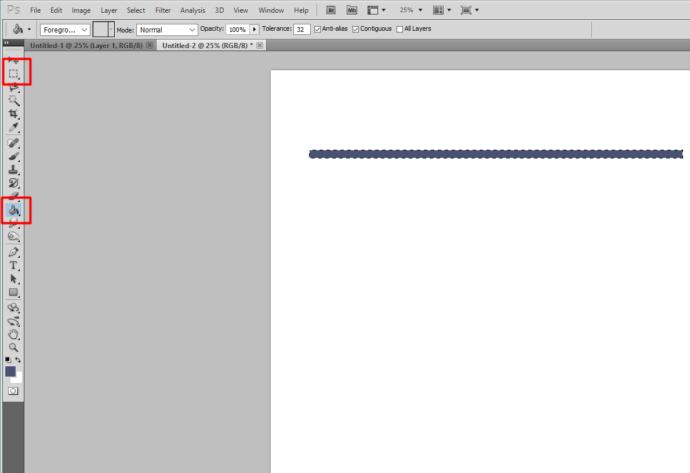This screenshot has width=690, height=473.
Task: Swap foreground and background colors
Action: (18, 360)
